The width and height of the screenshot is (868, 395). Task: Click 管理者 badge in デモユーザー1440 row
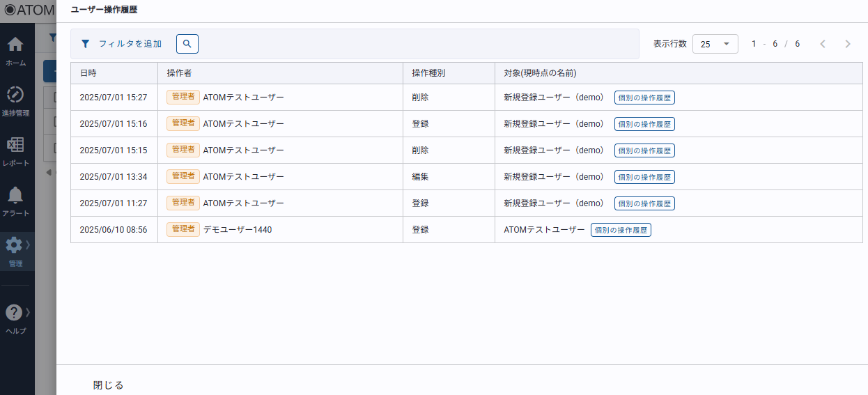click(x=183, y=229)
